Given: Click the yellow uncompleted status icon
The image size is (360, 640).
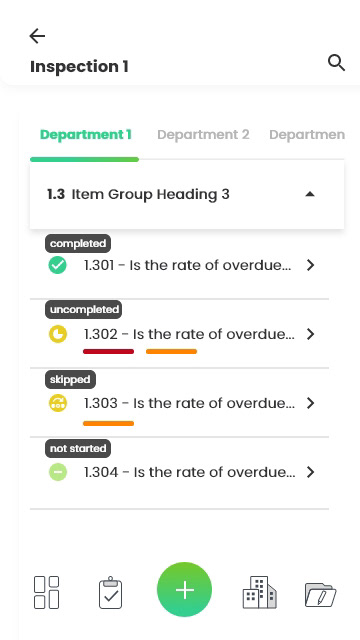Looking at the screenshot, I should pos(58,334).
